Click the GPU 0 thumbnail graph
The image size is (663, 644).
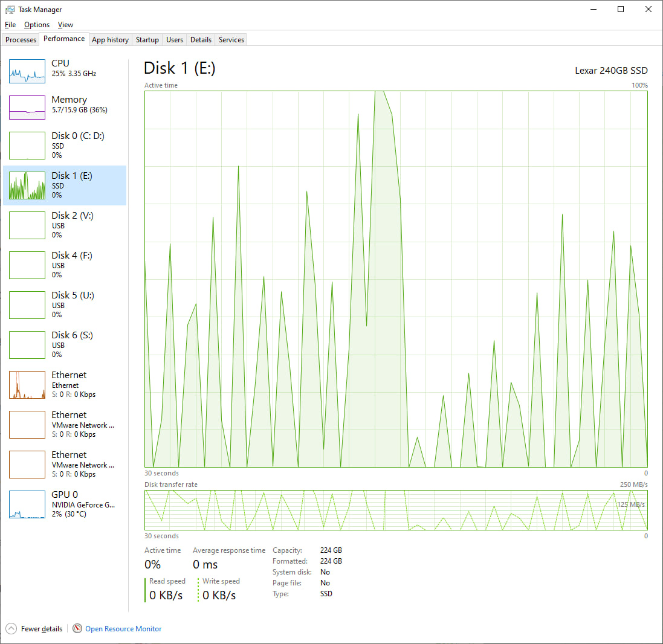pos(27,504)
